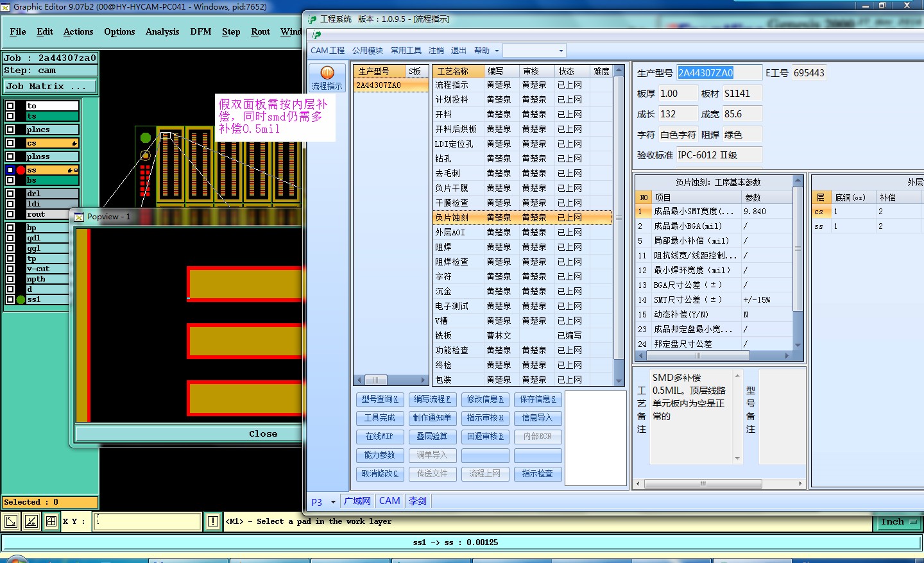Click the green P logo icon in toolbar
Viewport: 924px width, 563px height.
(316, 35)
